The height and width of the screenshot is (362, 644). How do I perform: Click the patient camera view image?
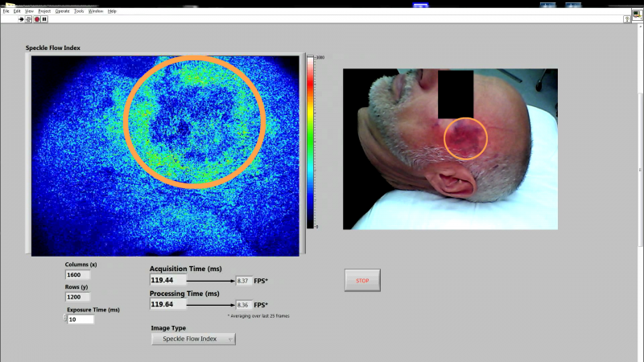pyautogui.click(x=450, y=149)
